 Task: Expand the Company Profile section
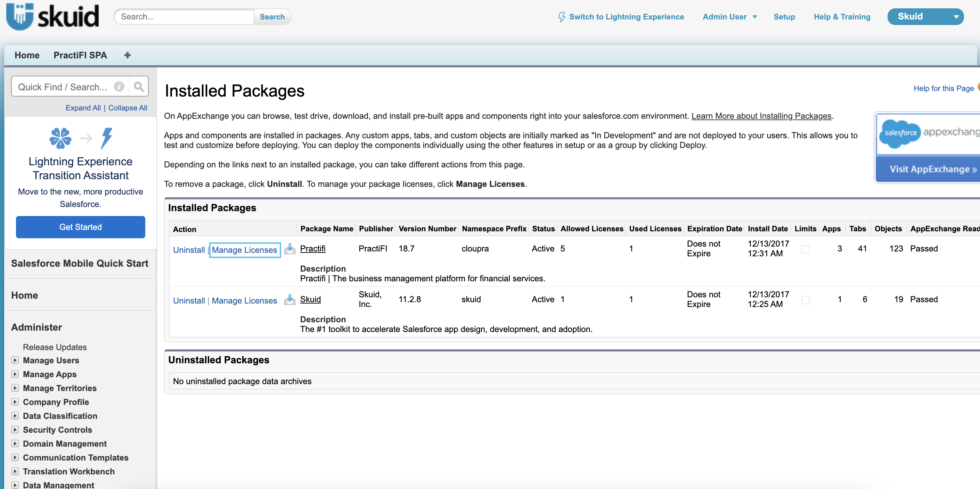tap(15, 401)
